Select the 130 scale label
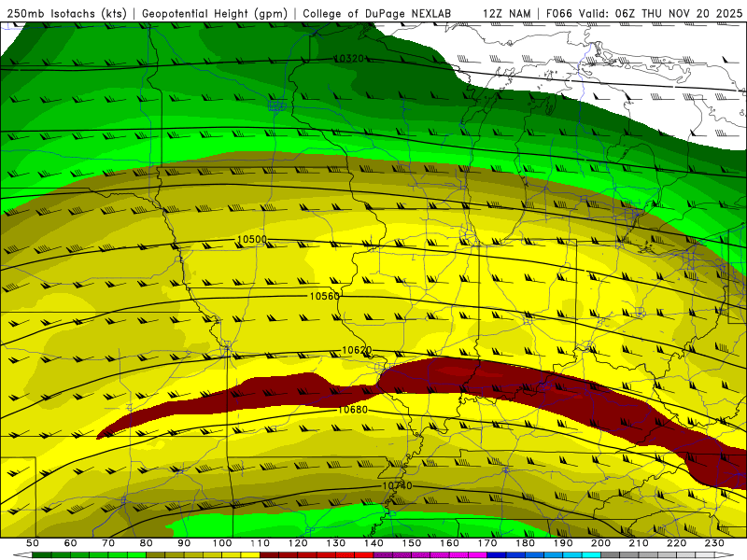Viewport: 747px width, 560px height. pyautogui.click(x=335, y=543)
